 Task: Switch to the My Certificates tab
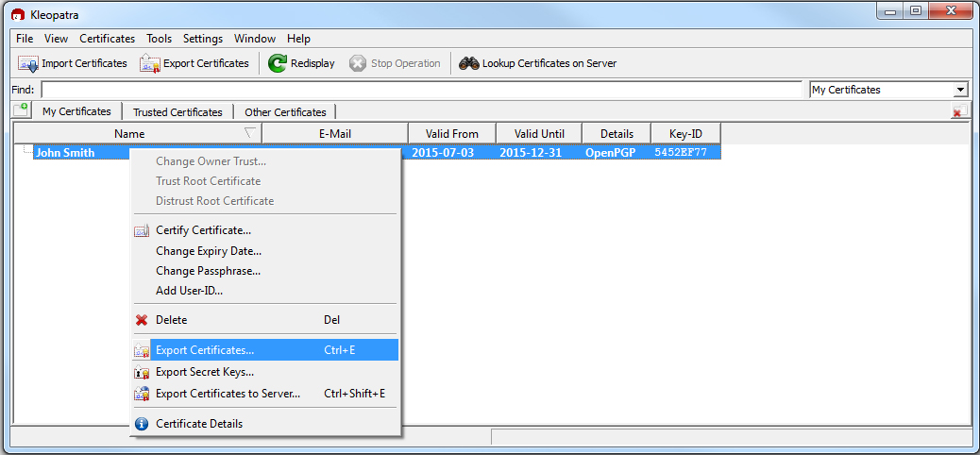pos(76,111)
